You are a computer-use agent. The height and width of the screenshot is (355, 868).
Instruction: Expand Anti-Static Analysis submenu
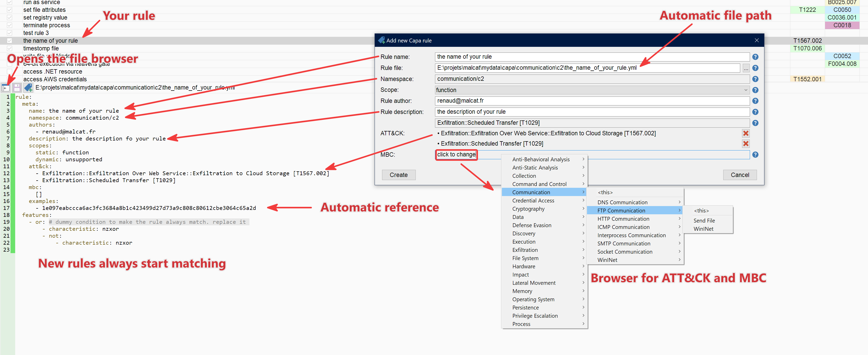tap(544, 167)
